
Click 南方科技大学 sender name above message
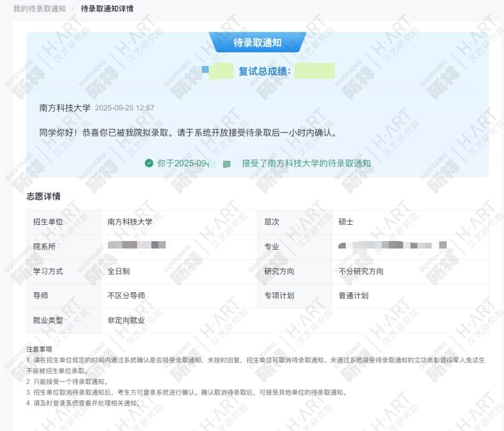65,108
